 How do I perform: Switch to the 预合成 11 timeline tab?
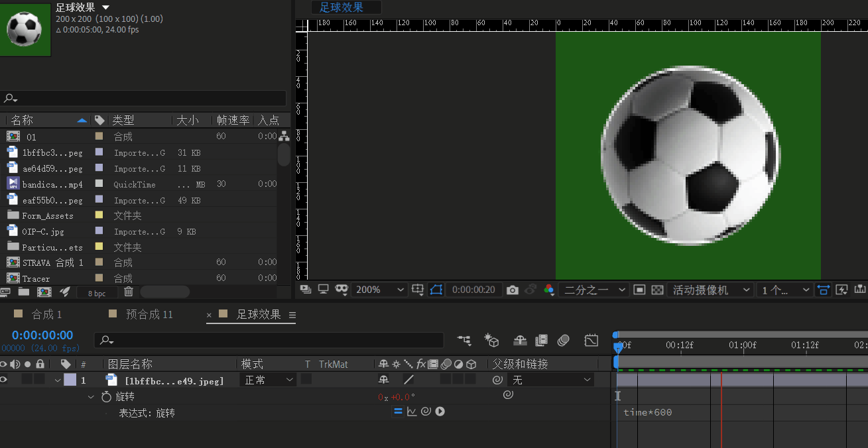click(149, 314)
